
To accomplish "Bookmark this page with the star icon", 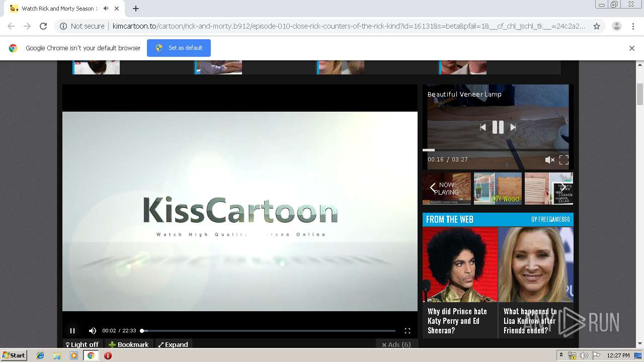I will pyautogui.click(x=597, y=26).
